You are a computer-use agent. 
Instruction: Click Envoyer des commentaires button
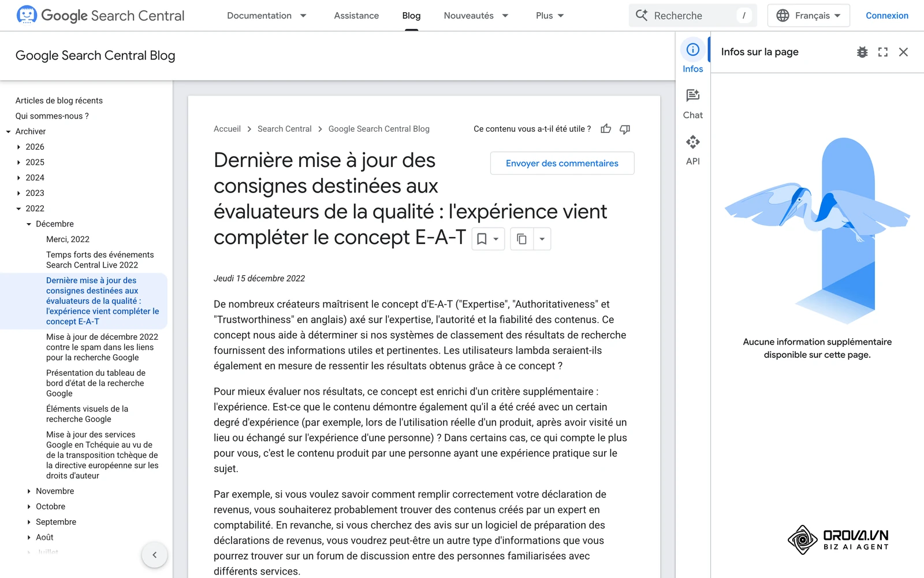(x=562, y=163)
